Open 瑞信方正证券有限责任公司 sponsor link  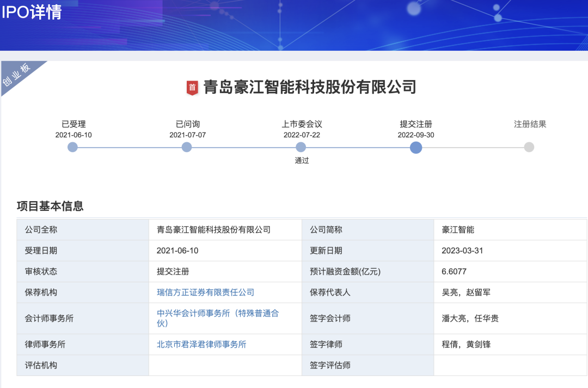pos(206,293)
